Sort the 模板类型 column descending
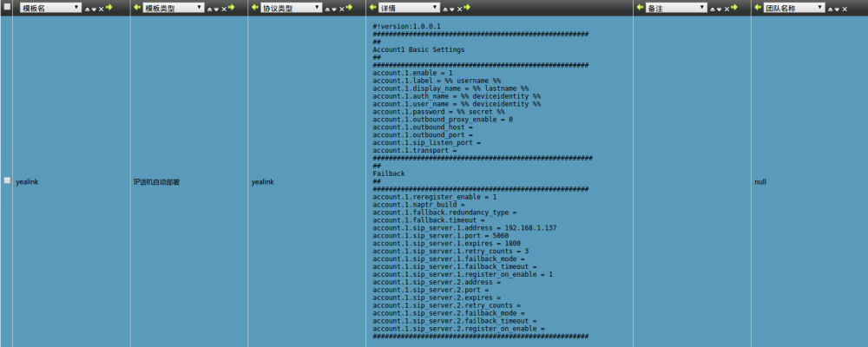Screen dimensions: 868x347 pos(216,9)
